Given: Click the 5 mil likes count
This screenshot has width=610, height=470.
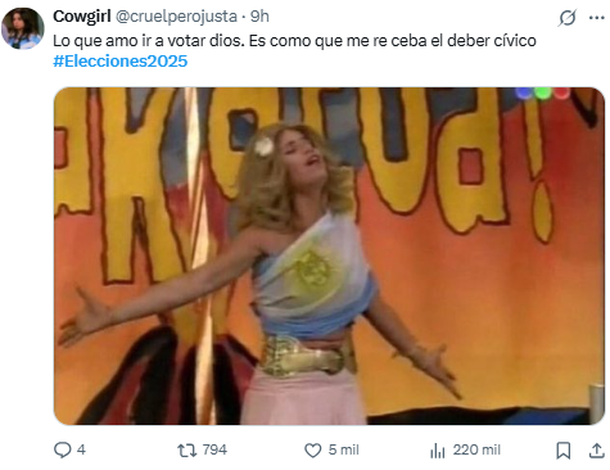Looking at the screenshot, I should (x=344, y=450).
